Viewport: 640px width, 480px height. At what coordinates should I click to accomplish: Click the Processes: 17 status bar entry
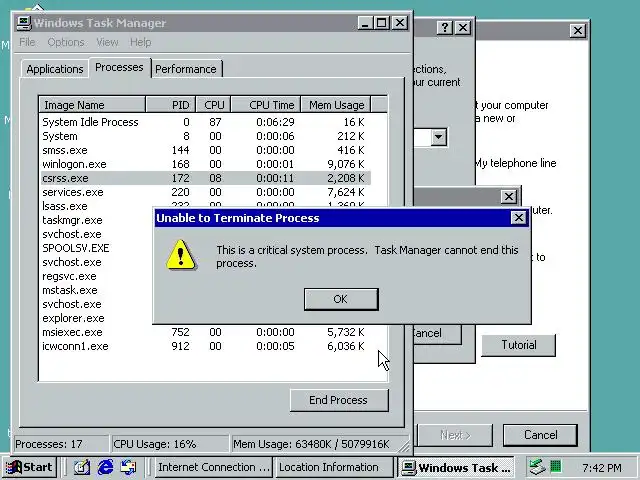tap(61, 444)
